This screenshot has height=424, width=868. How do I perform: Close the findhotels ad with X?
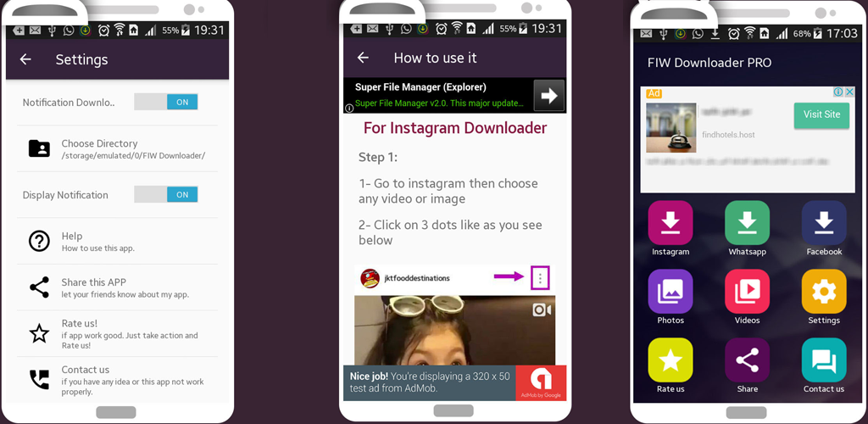tap(849, 92)
